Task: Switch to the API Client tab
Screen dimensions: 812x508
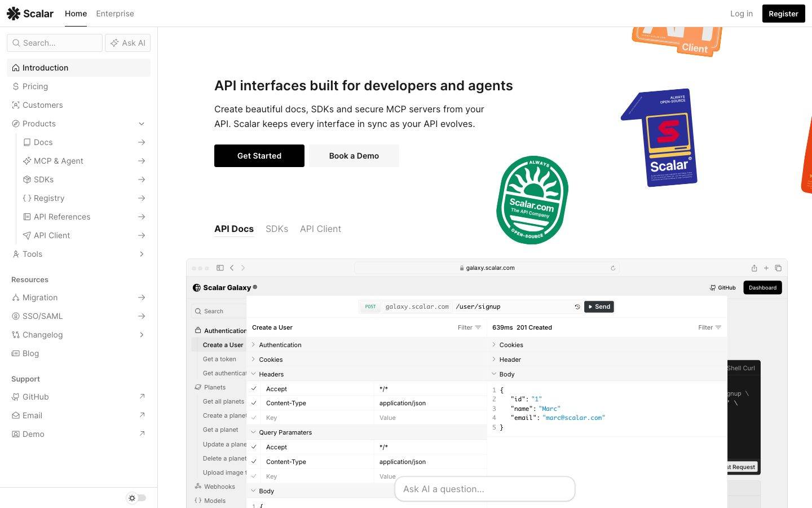Action: coord(320,229)
